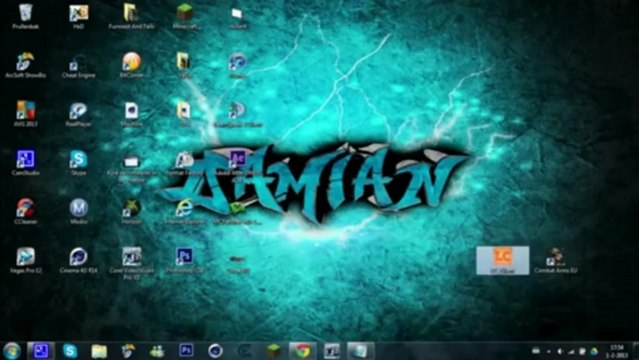Image resolution: width=639 pixels, height=360 pixels.
Task: Launch the Minecraft desktop icon
Action: 185,16
